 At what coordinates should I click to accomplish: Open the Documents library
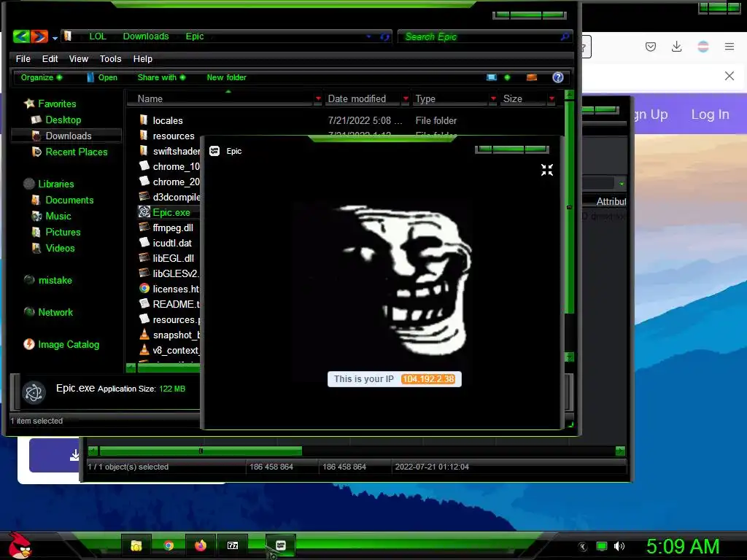tap(69, 200)
